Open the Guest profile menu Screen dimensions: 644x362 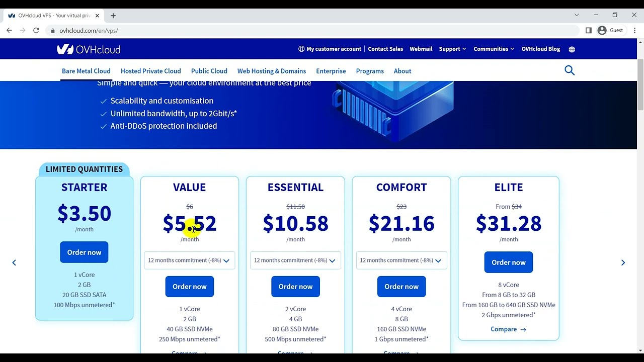[x=610, y=30]
